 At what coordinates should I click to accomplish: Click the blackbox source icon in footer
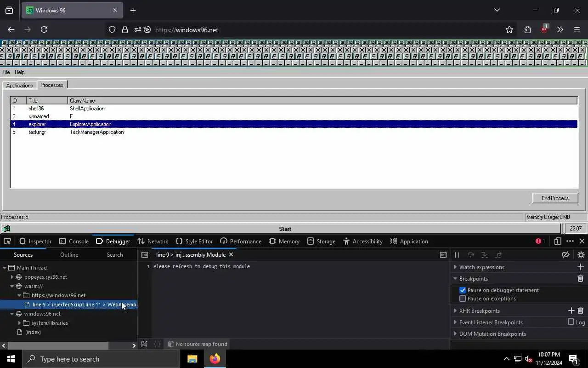[144, 344]
